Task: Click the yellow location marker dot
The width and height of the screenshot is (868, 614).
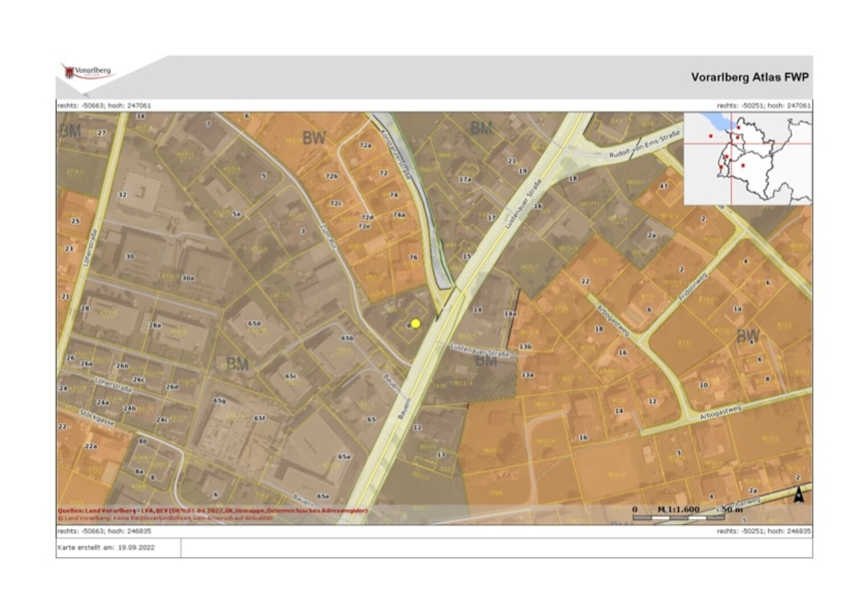Action: (x=416, y=323)
